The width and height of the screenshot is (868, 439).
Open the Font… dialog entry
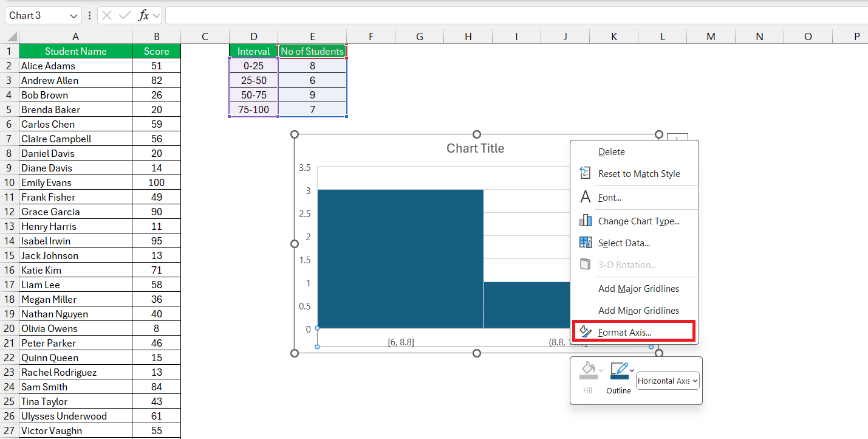(x=634, y=198)
